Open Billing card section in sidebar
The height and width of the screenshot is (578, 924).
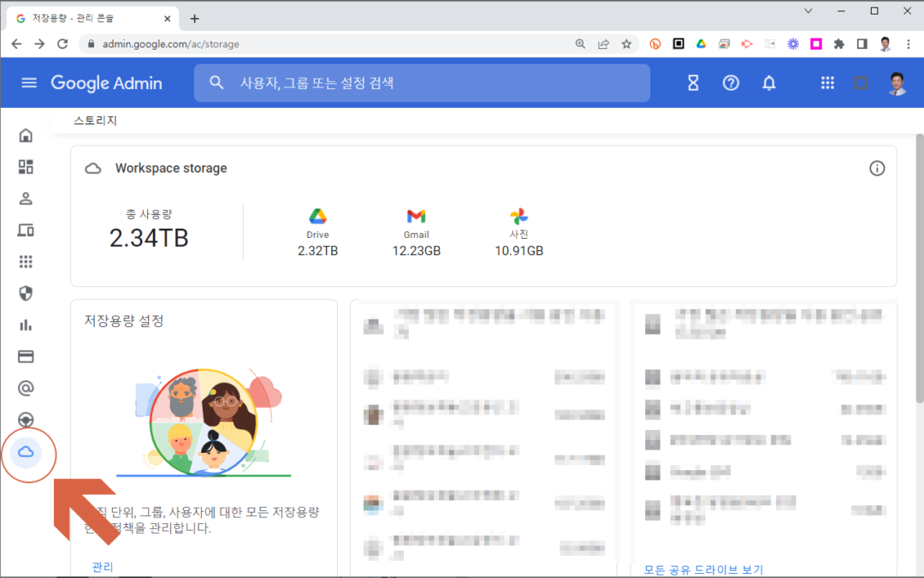(26, 356)
